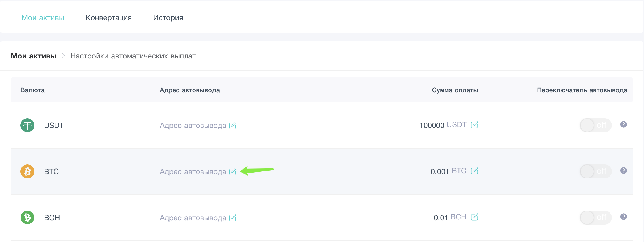
Task: Click the Сумма оплаты column header
Action: pos(455,90)
